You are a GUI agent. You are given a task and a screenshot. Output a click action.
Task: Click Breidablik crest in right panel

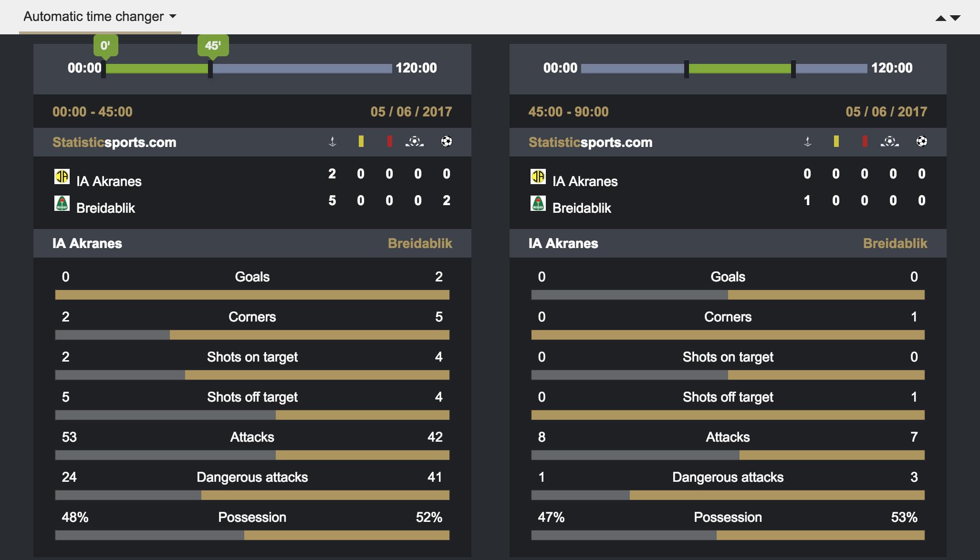coord(538,203)
